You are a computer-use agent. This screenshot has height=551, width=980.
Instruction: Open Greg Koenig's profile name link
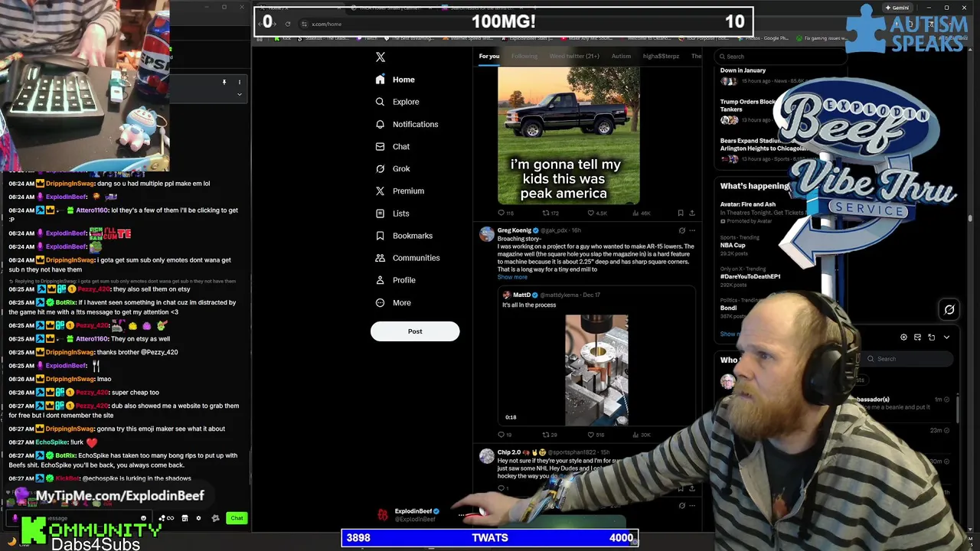coord(514,230)
